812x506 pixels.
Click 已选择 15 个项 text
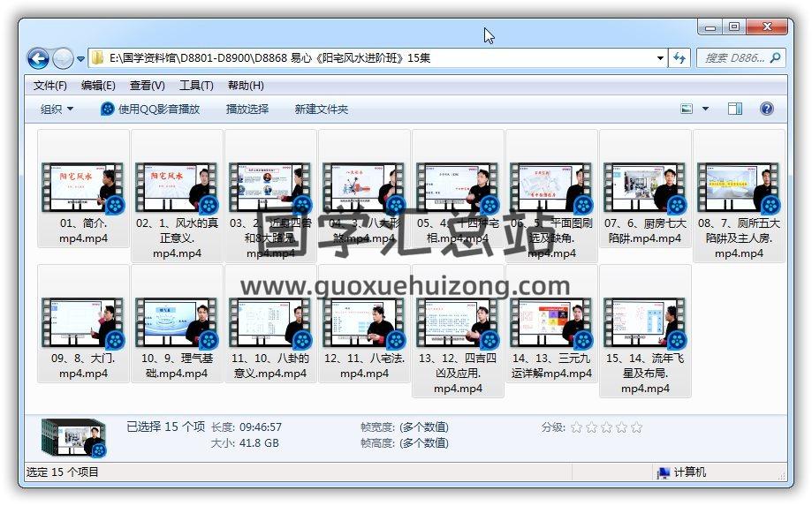[166, 427]
